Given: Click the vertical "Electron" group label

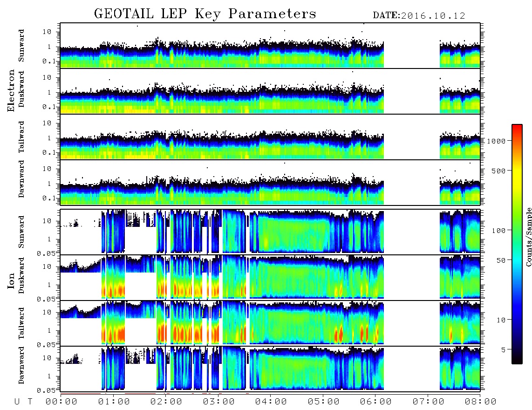Looking at the screenshot, I should pyautogui.click(x=11, y=91).
